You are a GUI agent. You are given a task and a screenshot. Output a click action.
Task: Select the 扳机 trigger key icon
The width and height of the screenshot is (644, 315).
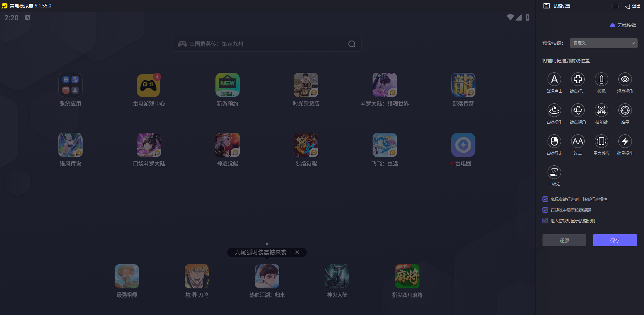click(x=602, y=80)
